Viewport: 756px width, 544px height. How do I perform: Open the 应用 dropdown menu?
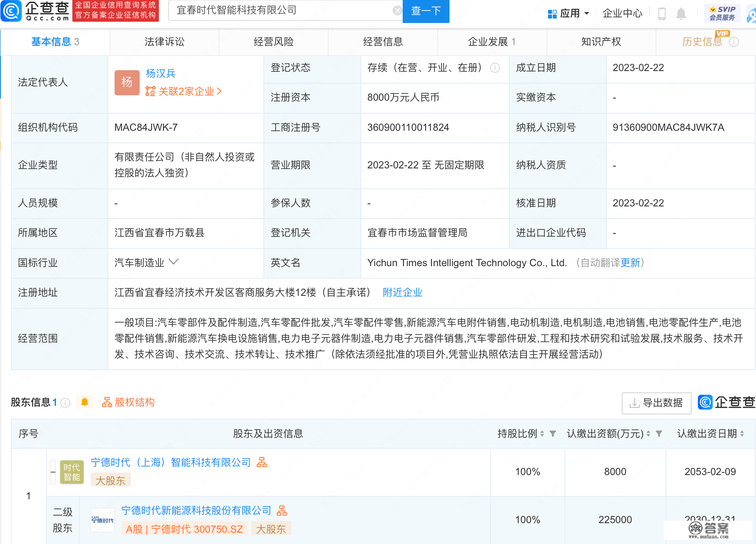point(569,13)
